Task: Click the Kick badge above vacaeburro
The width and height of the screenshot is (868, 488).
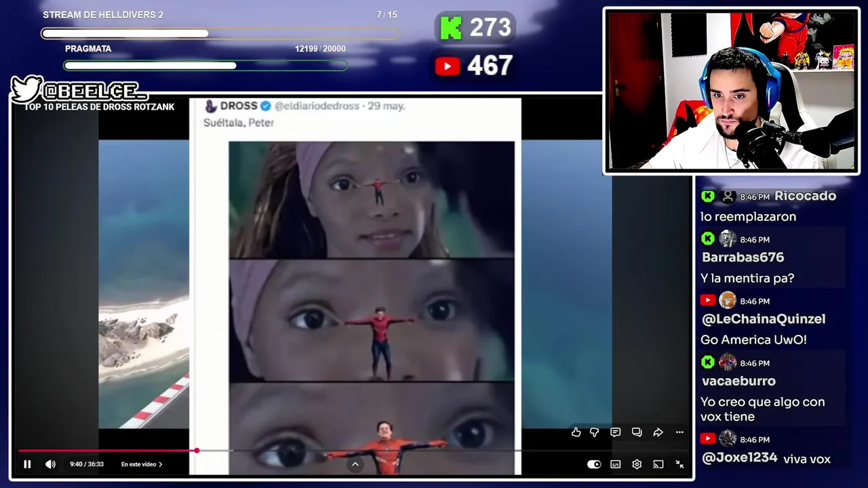Action: [708, 362]
